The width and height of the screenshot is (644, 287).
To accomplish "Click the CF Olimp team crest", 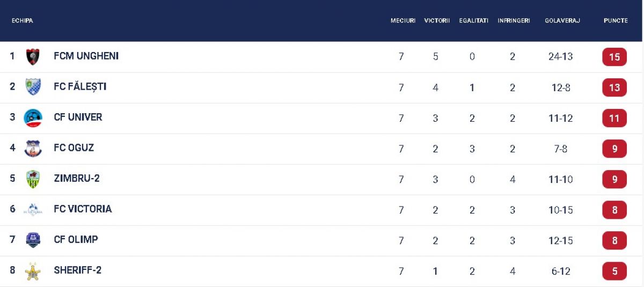I will tap(33, 240).
